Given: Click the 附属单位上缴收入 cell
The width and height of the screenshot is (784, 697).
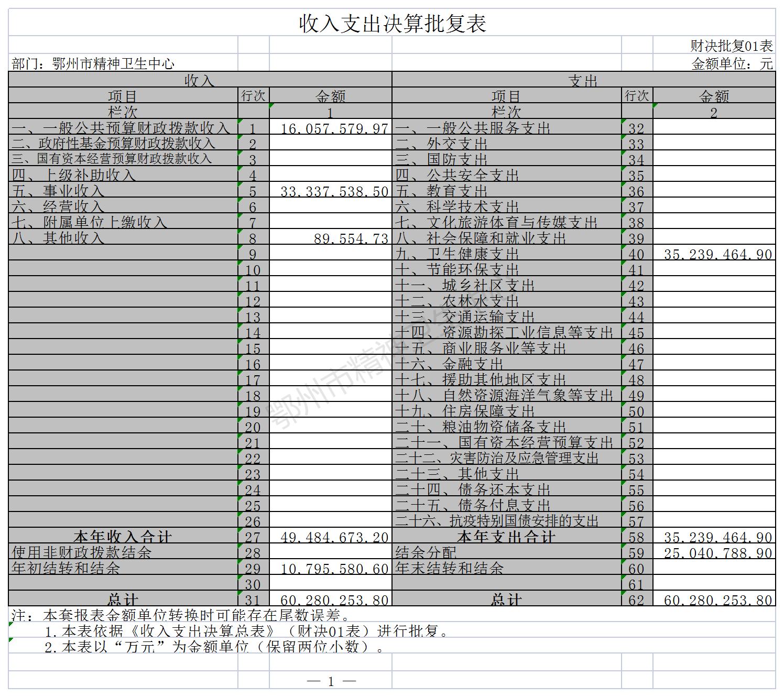Looking at the screenshot, I should click(123, 222).
